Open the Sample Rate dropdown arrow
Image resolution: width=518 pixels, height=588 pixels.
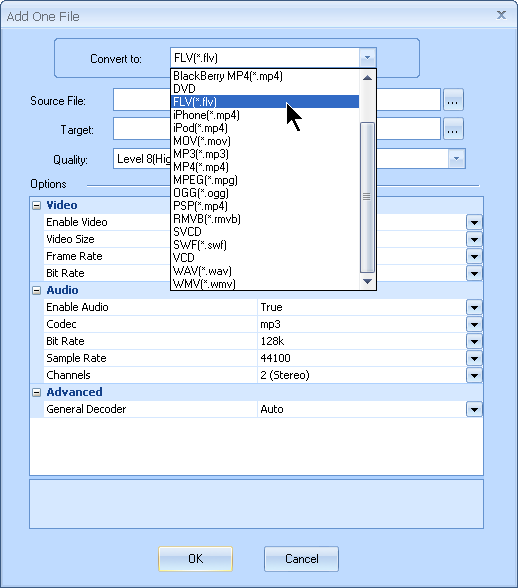(474, 358)
